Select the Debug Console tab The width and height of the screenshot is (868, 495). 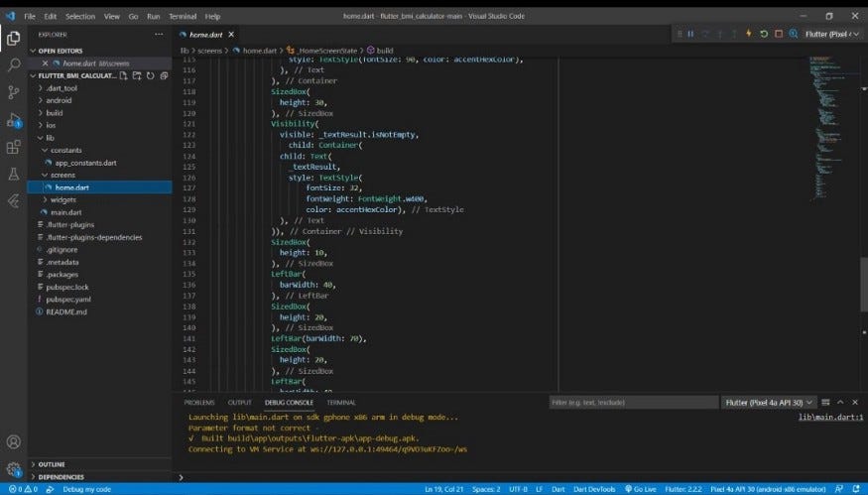click(289, 403)
